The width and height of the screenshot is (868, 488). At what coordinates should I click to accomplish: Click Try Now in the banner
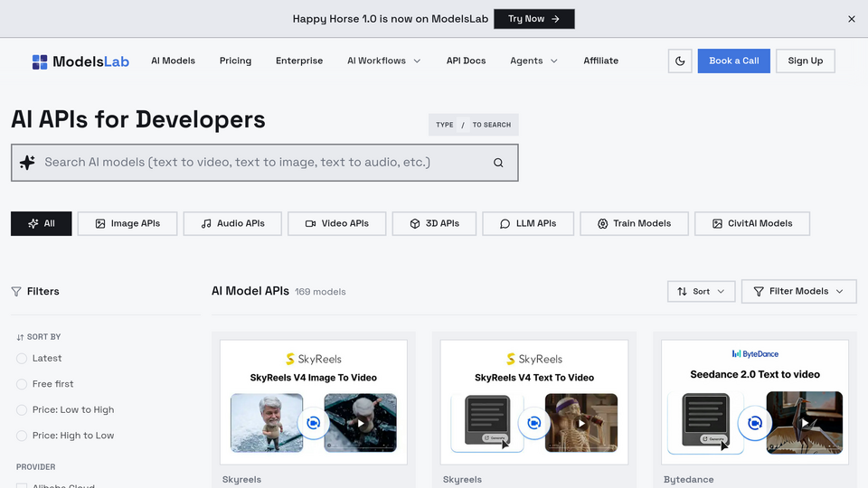(534, 19)
